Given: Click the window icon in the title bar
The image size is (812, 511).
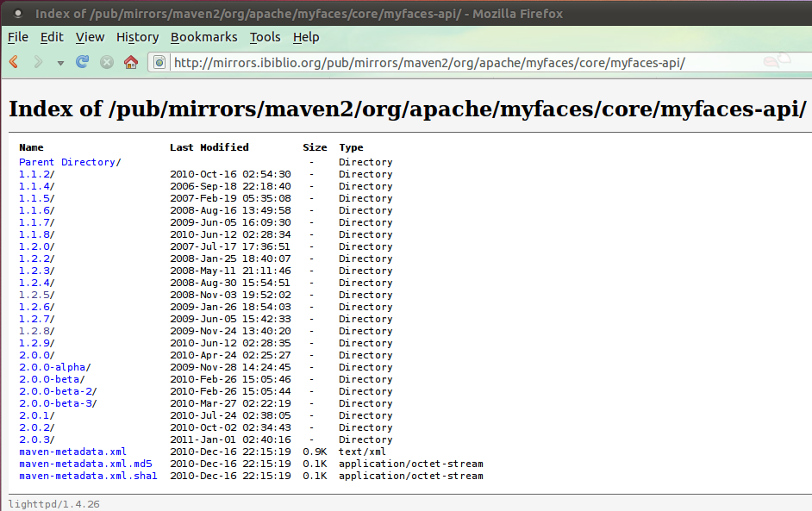Looking at the screenshot, I should pyautogui.click(x=17, y=14).
